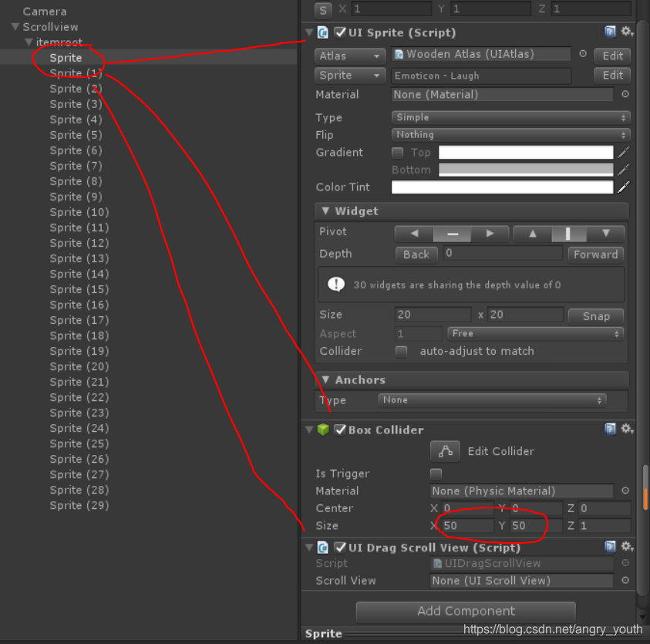This screenshot has width=650, height=644.
Task: Pick gradient Top color with eyedropper
Action: point(624,153)
